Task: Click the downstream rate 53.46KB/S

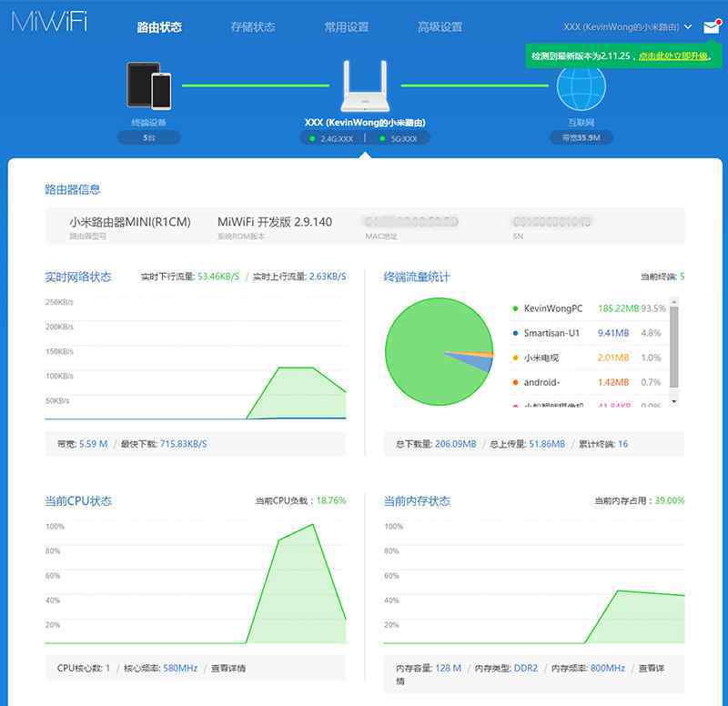Action: coord(218,277)
